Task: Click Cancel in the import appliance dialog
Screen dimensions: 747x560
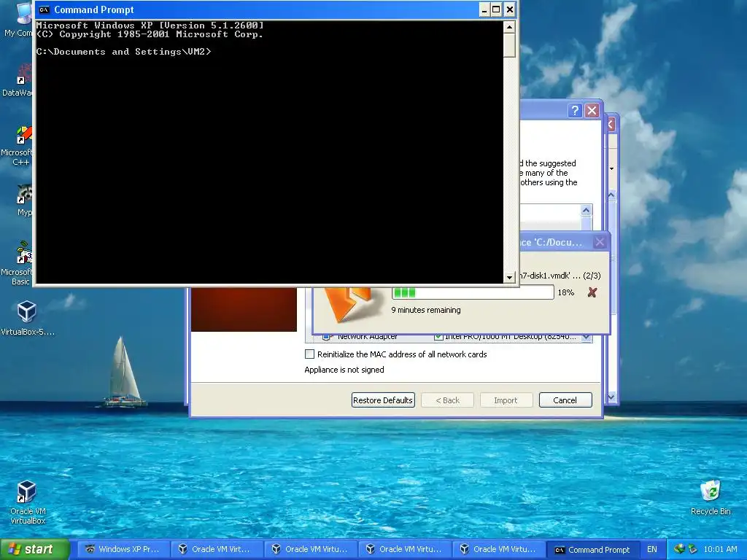Action: click(x=565, y=400)
